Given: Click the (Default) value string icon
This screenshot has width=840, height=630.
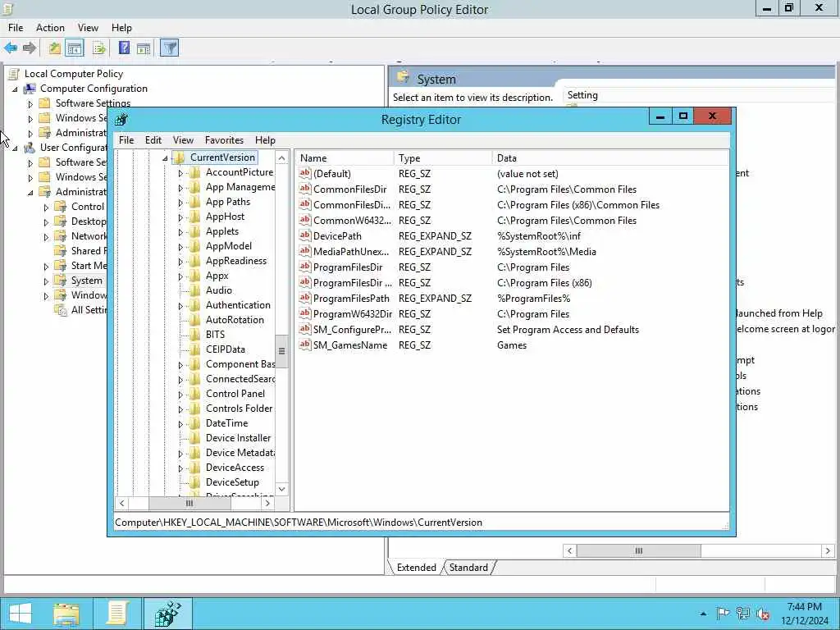Looking at the screenshot, I should point(305,173).
